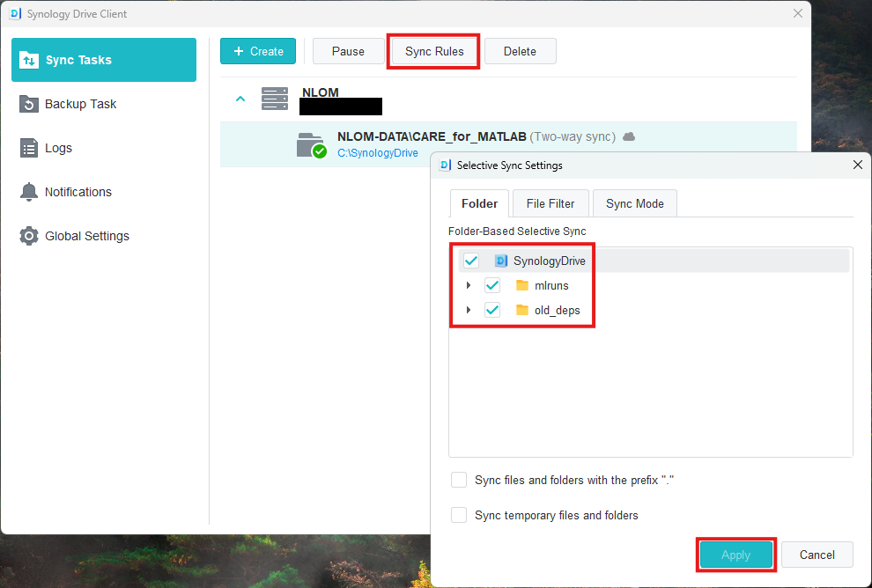Uncheck the old_deps folder checkbox
The image size is (872, 588).
(492, 310)
